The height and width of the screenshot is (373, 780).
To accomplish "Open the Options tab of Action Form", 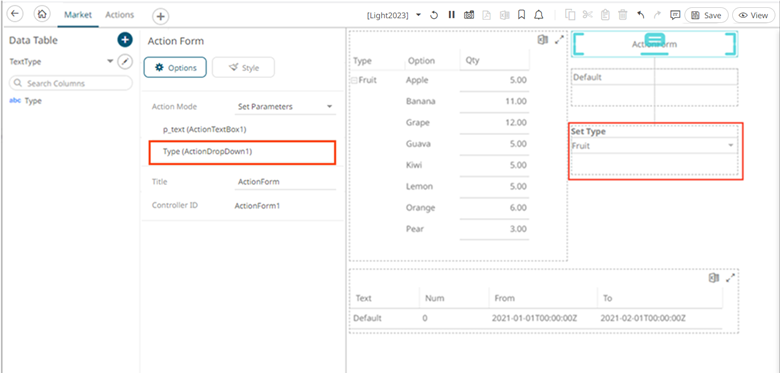I will pyautogui.click(x=175, y=67).
